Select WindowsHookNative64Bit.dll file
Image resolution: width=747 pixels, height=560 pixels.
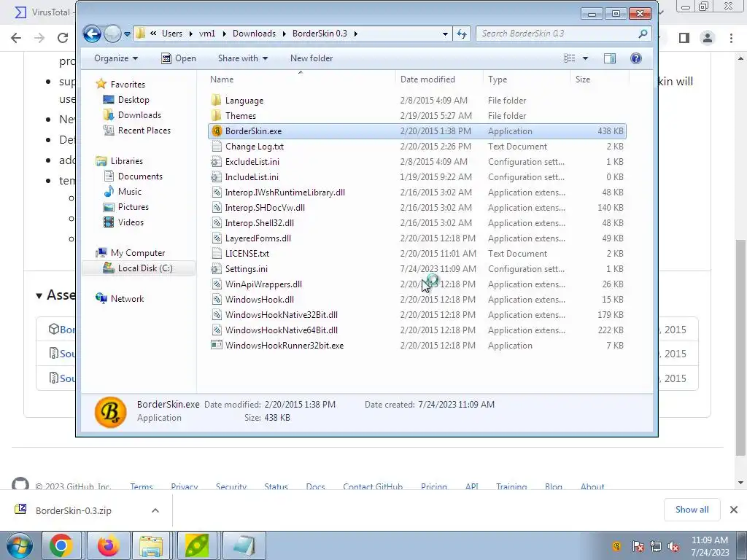click(x=281, y=330)
